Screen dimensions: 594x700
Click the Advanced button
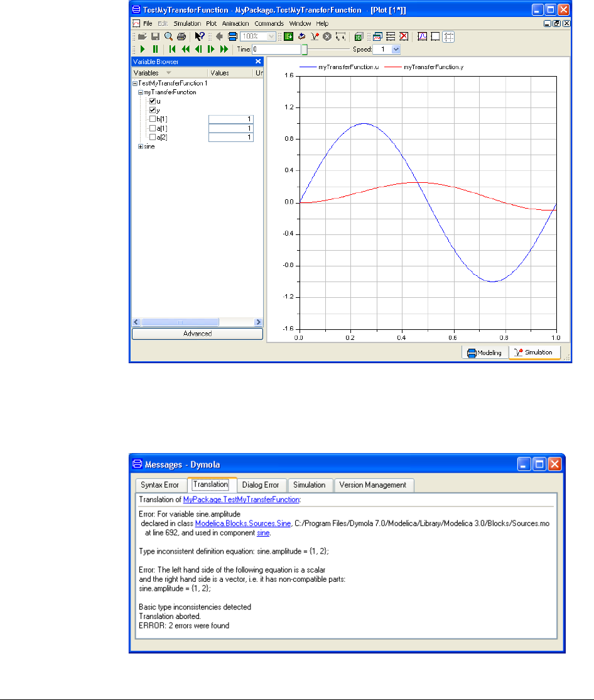[x=197, y=334]
